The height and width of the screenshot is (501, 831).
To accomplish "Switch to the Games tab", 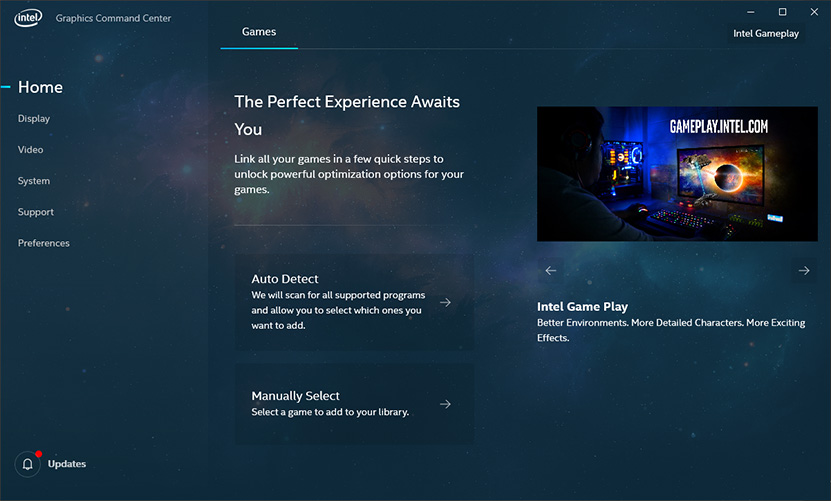I will coord(259,32).
